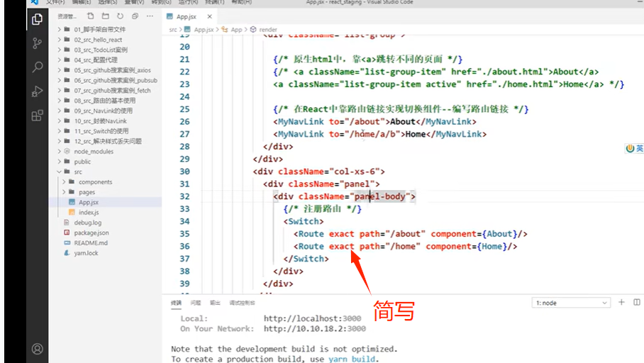Click the render breadcrumb item

268,30
